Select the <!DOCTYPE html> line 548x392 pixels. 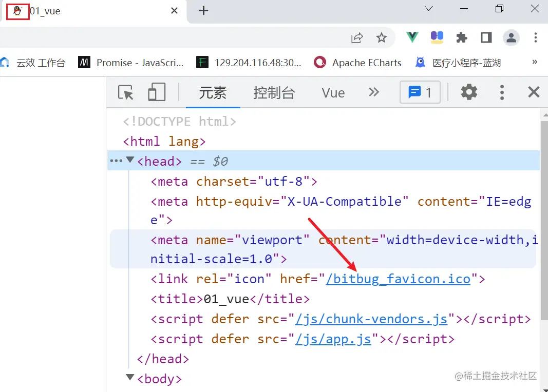[x=180, y=122]
